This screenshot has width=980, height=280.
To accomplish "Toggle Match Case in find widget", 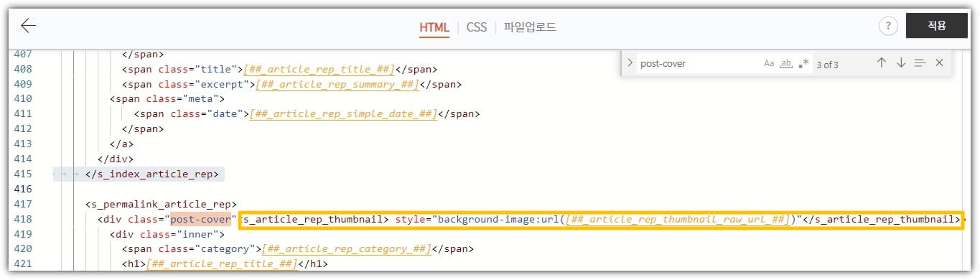I will point(769,63).
